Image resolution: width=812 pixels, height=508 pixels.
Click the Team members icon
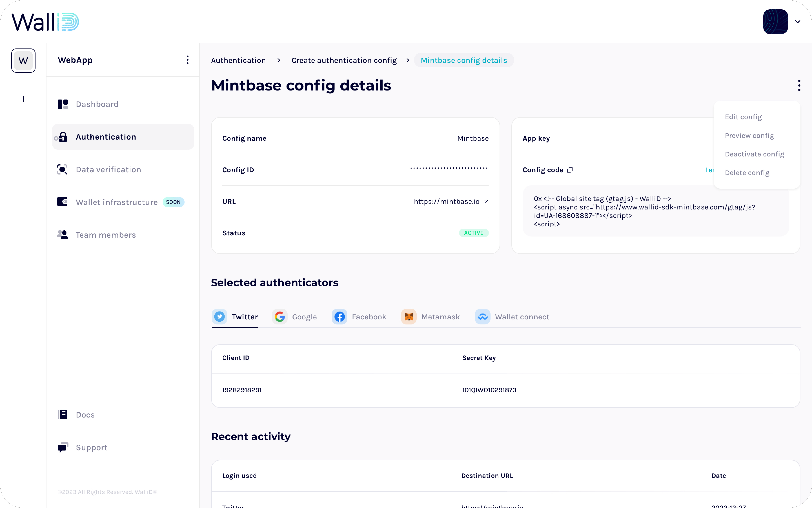(62, 235)
